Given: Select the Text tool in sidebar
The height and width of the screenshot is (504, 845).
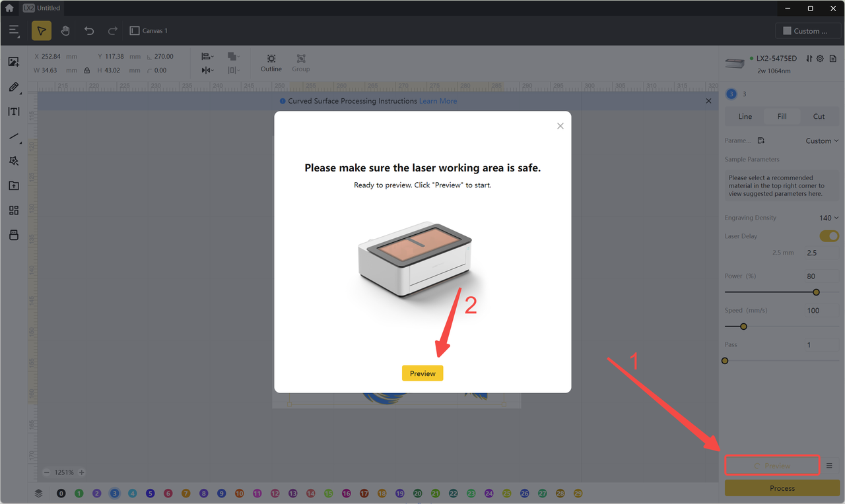Looking at the screenshot, I should click(x=13, y=111).
